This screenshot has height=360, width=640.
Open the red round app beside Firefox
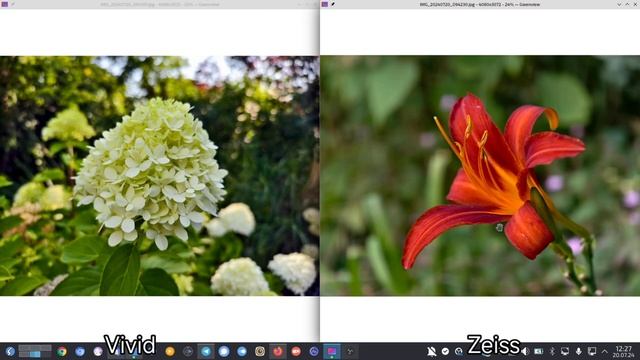point(296,351)
